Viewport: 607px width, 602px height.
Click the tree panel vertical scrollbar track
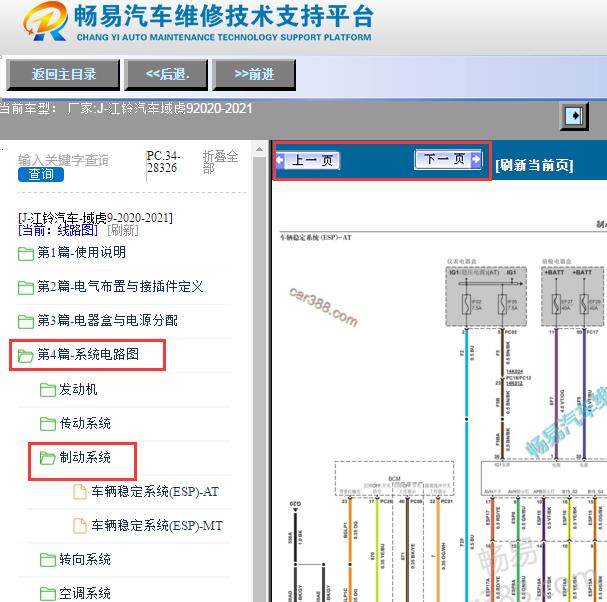pos(259,379)
